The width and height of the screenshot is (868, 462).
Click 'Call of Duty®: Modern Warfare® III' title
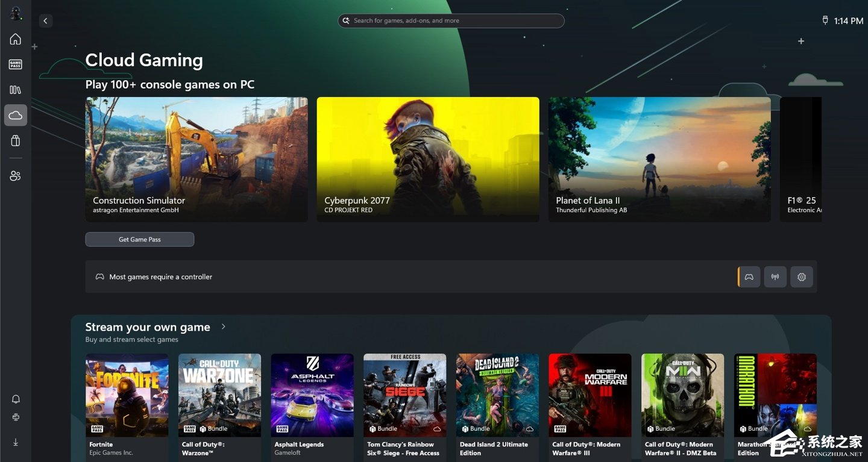[587, 449]
